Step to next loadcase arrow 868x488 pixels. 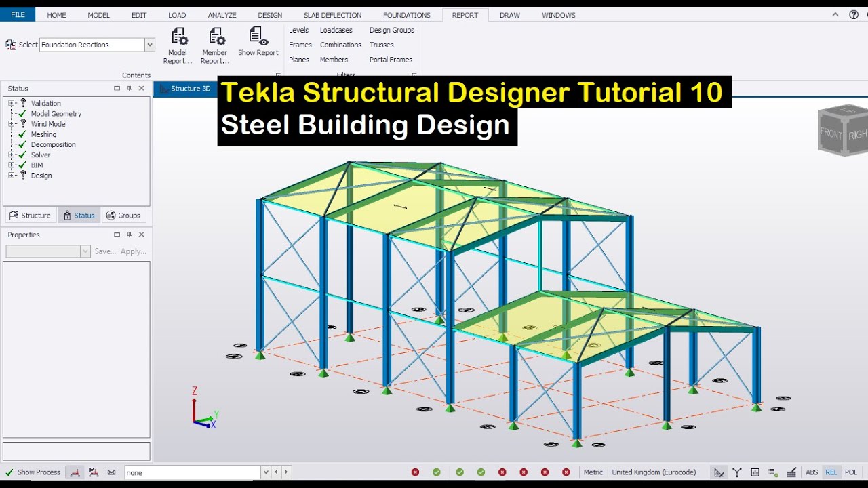point(286,472)
